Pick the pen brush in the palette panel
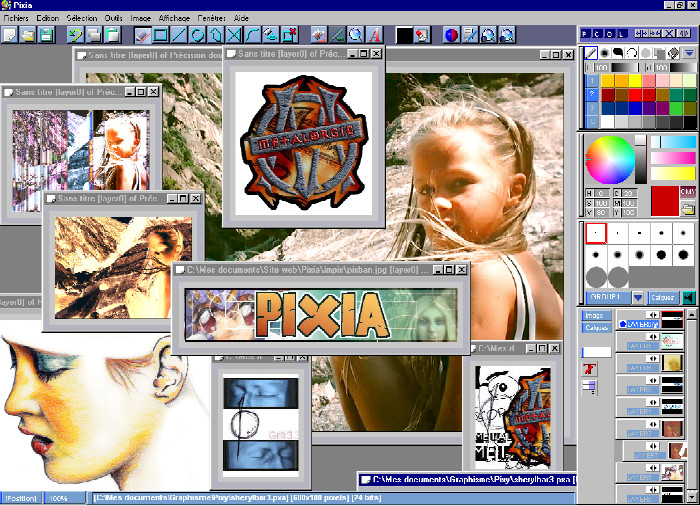This screenshot has height=506, width=700. click(591, 52)
